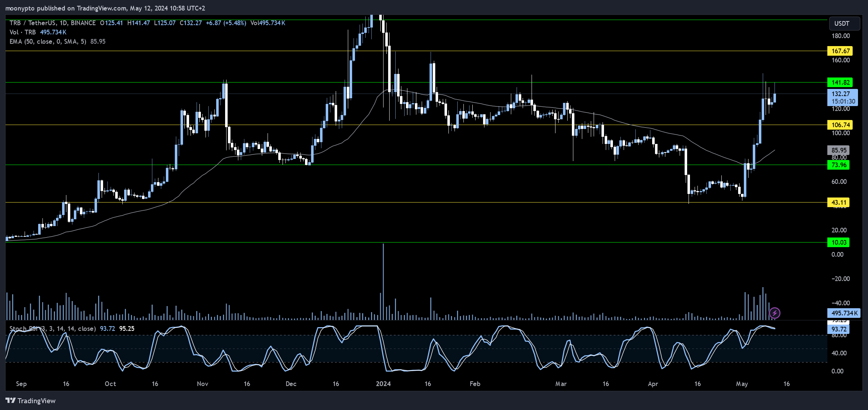Click the 495.734K volume axis label
The image size is (868, 410).
pos(844,313)
